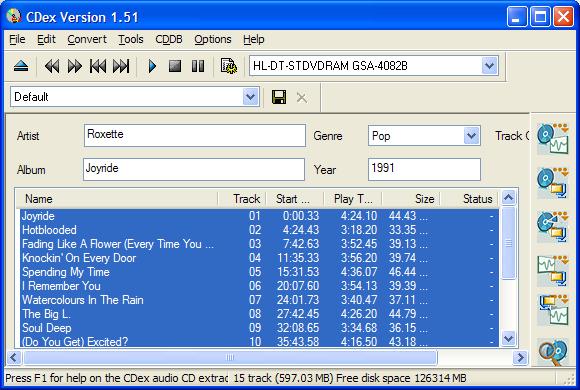The height and width of the screenshot is (390, 580).
Task: Convert WAV files to compressed audio icon
Action: pyautogui.click(x=553, y=270)
